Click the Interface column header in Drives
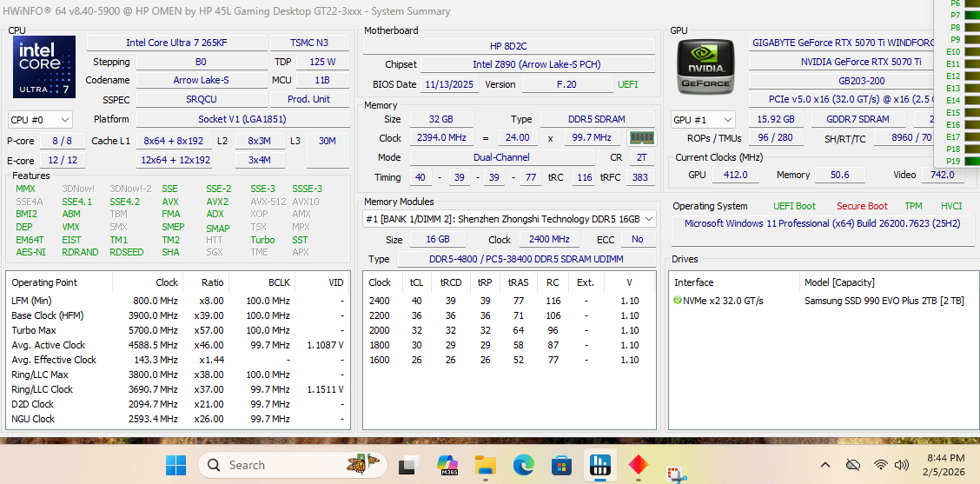The width and height of the screenshot is (980, 484). click(x=734, y=282)
